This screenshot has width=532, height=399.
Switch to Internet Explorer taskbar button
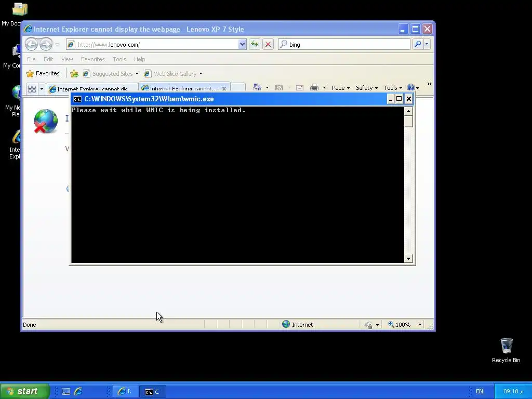[125, 392]
